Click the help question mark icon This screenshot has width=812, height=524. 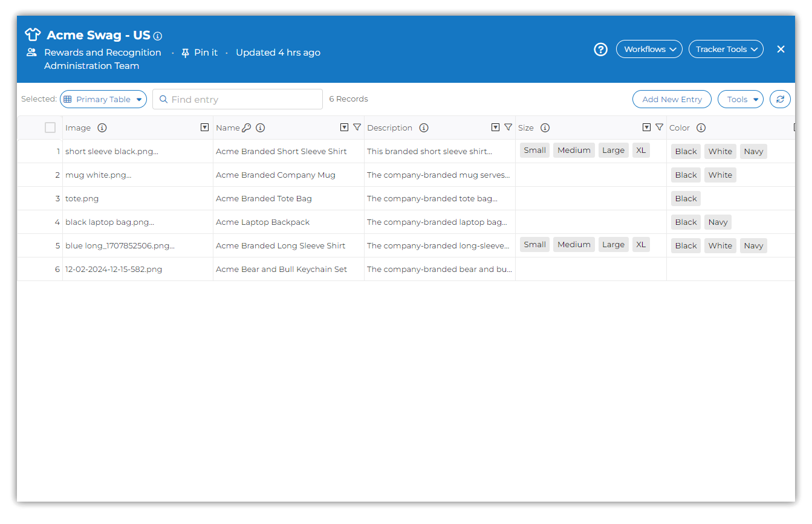[x=600, y=50]
